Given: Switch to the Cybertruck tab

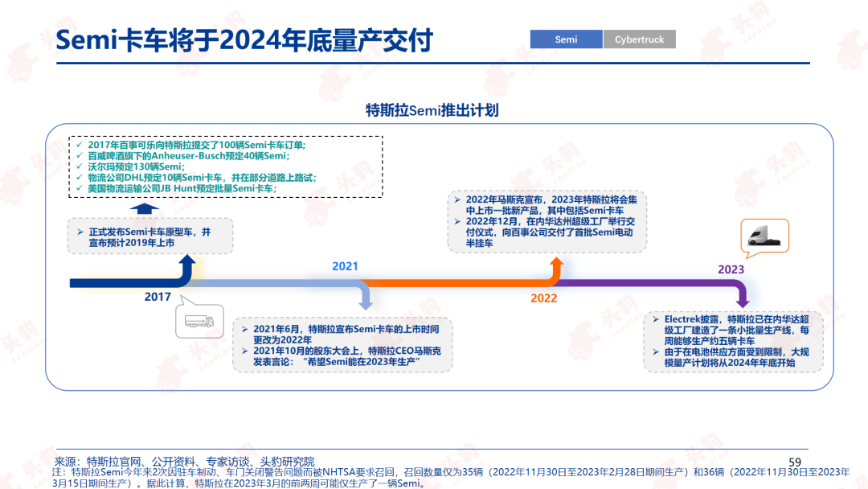Looking at the screenshot, I should pos(640,39).
